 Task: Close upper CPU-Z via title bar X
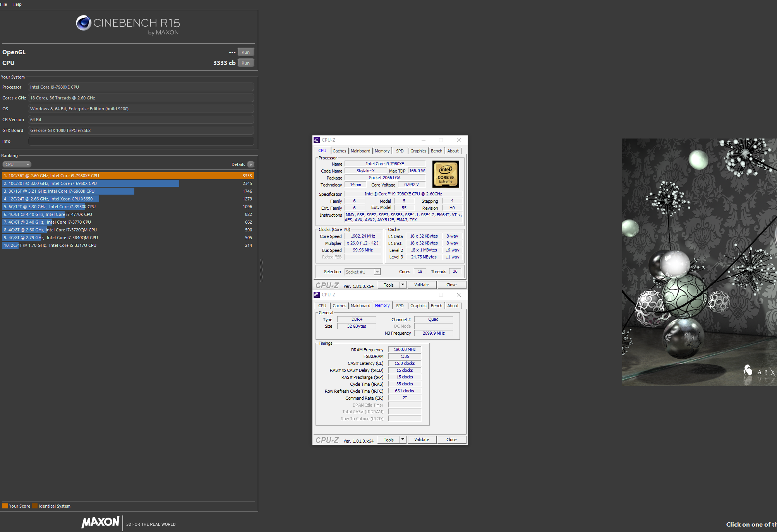pyautogui.click(x=459, y=140)
